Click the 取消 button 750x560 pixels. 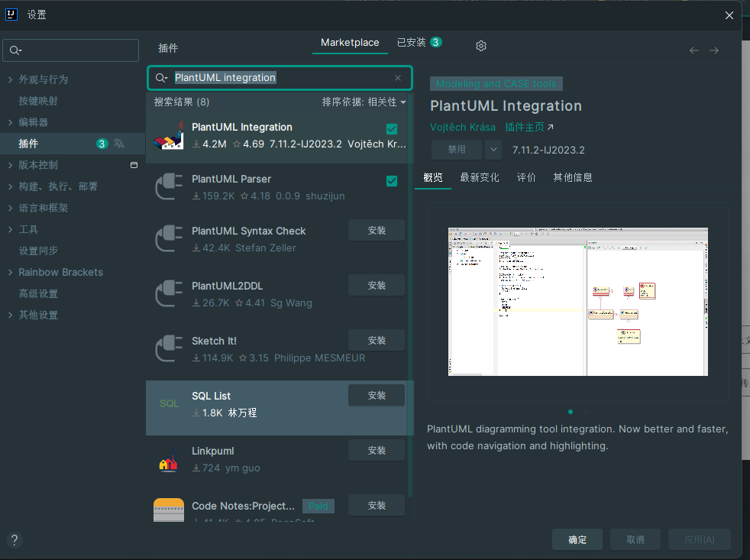coord(635,539)
